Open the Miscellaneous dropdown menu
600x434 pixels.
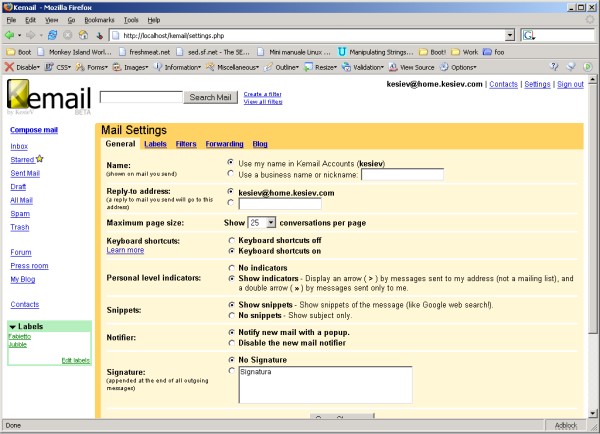tap(258, 67)
